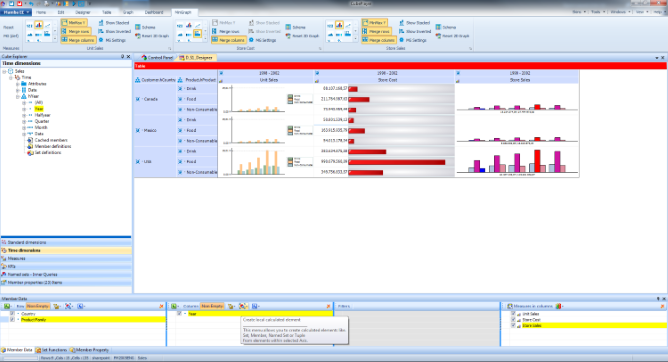Viewport: 668px width, 362px height.
Task: Select bar chart type in Unit Sales gallery
Action: click(38, 26)
